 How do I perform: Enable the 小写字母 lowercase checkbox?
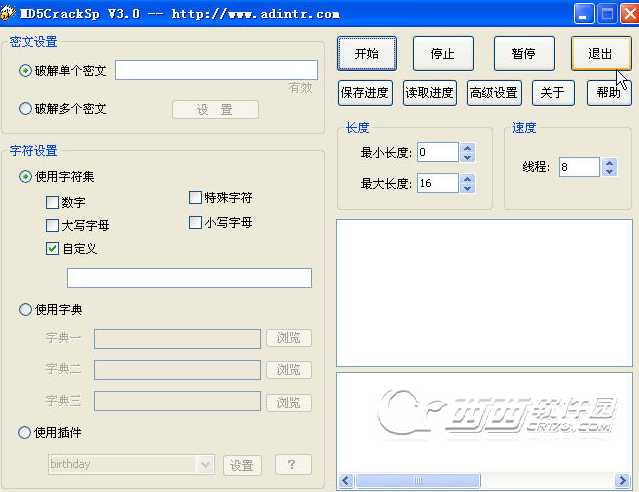click(195, 223)
